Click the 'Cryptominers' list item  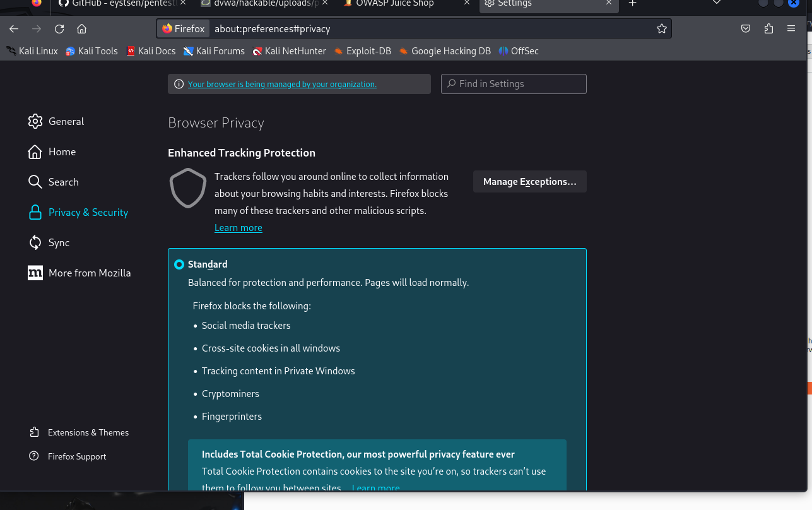230,394
